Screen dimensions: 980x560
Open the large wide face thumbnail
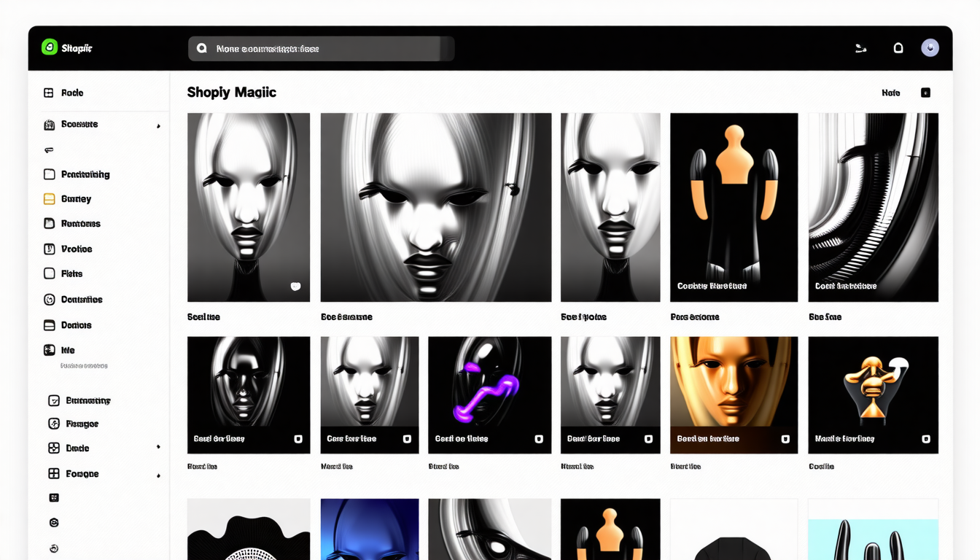436,207
